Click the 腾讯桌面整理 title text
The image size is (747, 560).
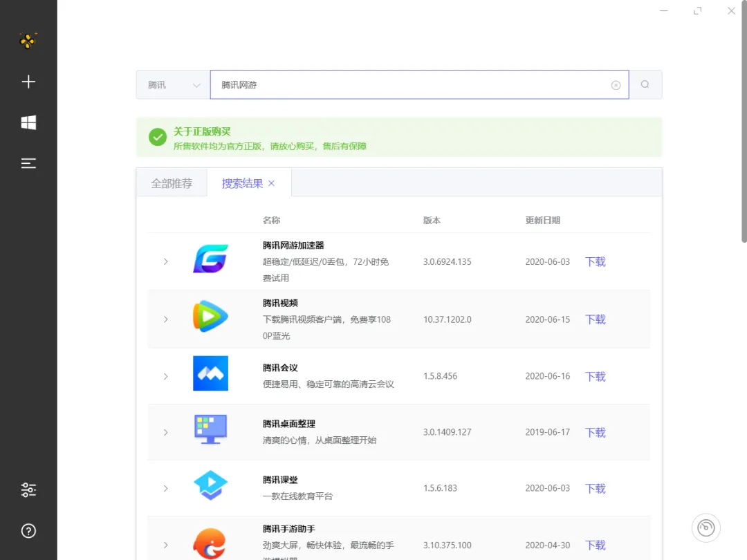point(289,424)
